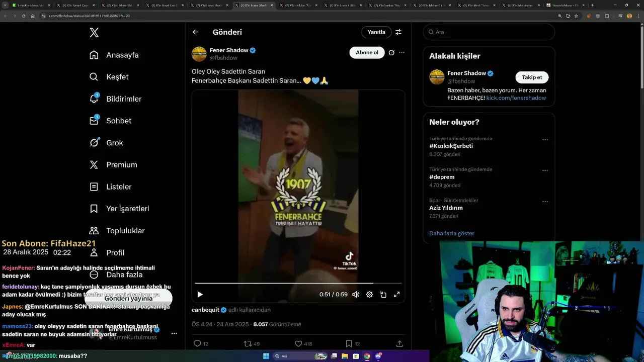Click Daha fazla göster in trends
644x362 pixels.
(x=452, y=233)
